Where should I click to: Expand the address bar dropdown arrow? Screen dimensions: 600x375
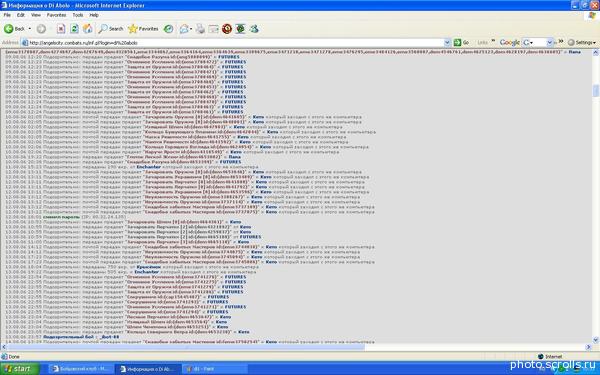pyautogui.click(x=447, y=42)
